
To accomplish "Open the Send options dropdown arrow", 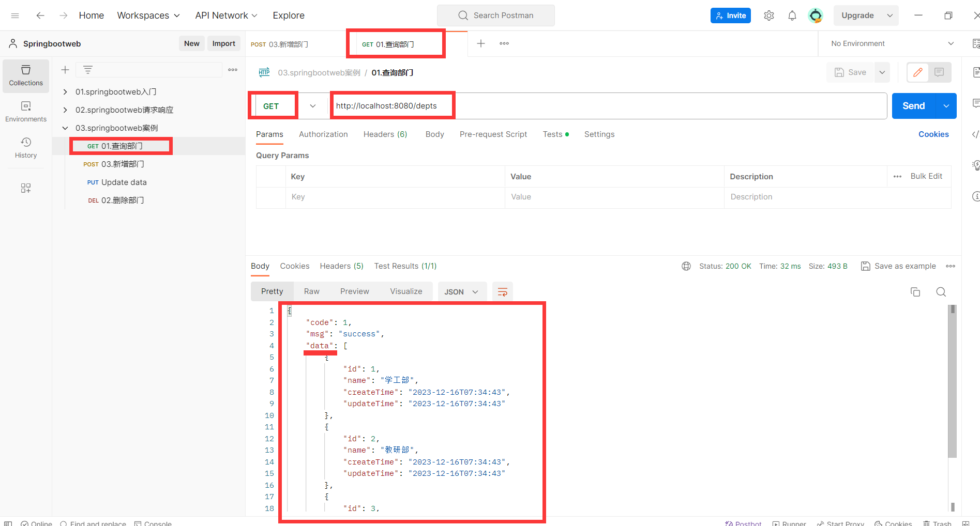I will pyautogui.click(x=946, y=106).
